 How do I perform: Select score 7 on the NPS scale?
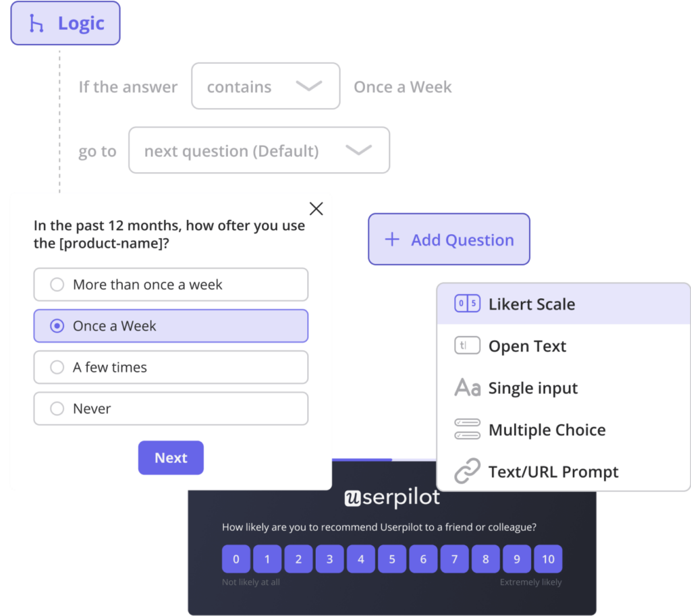click(454, 559)
